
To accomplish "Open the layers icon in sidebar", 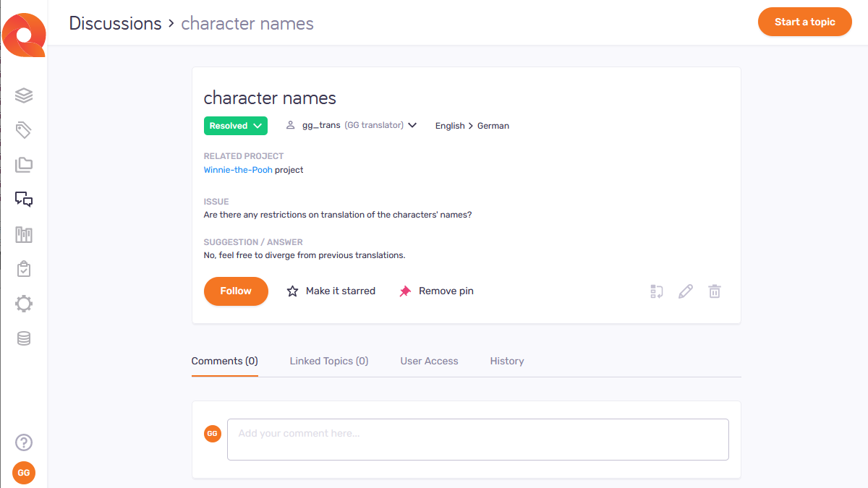I will point(24,95).
